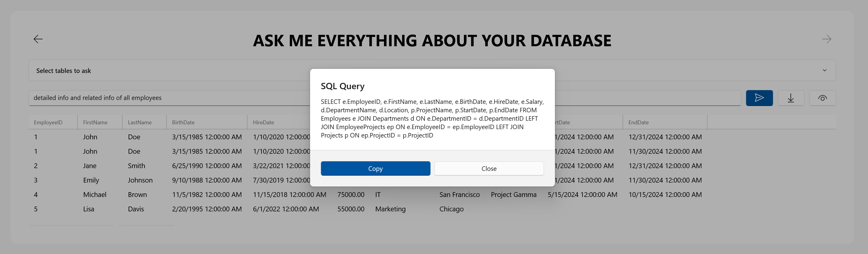Viewport: 868px width, 254px height.
Task: Click birth date 6/25/1990 cell
Action: coord(207,166)
